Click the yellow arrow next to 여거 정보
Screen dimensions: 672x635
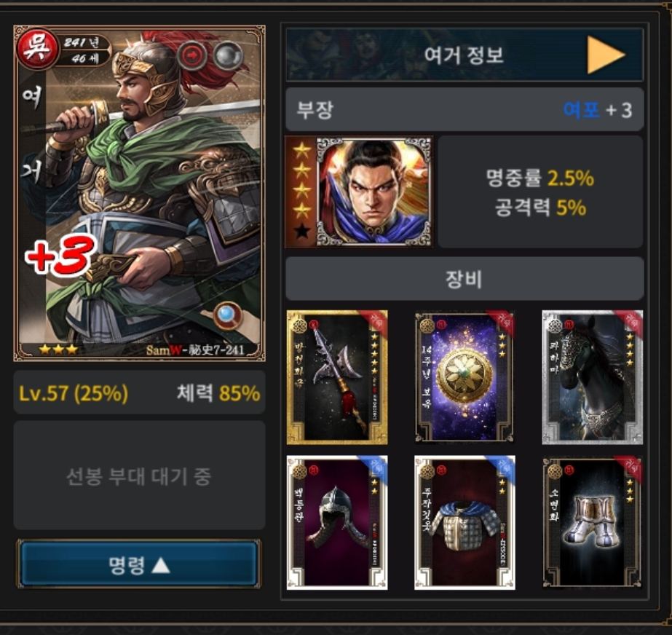pos(605,55)
